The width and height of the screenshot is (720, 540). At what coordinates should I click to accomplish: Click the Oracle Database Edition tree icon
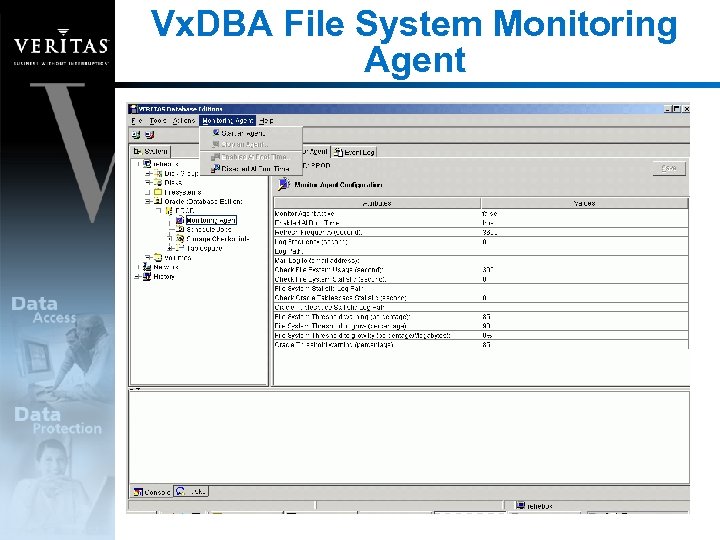158,201
